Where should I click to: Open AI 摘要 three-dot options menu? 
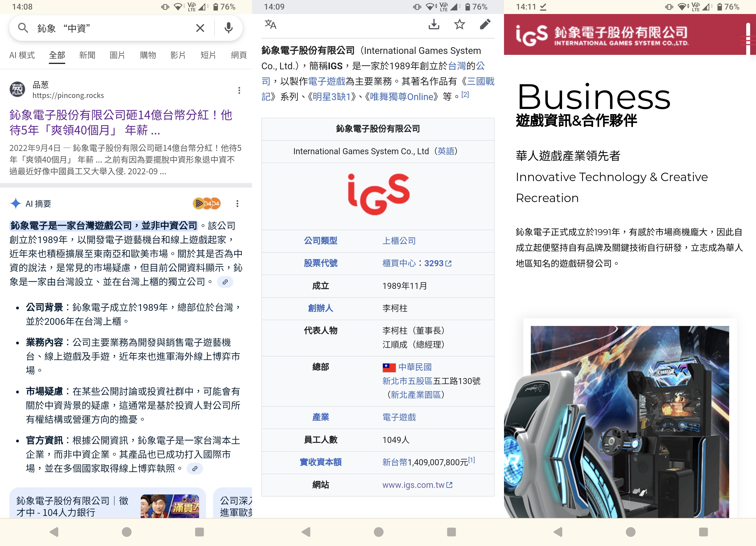237,204
